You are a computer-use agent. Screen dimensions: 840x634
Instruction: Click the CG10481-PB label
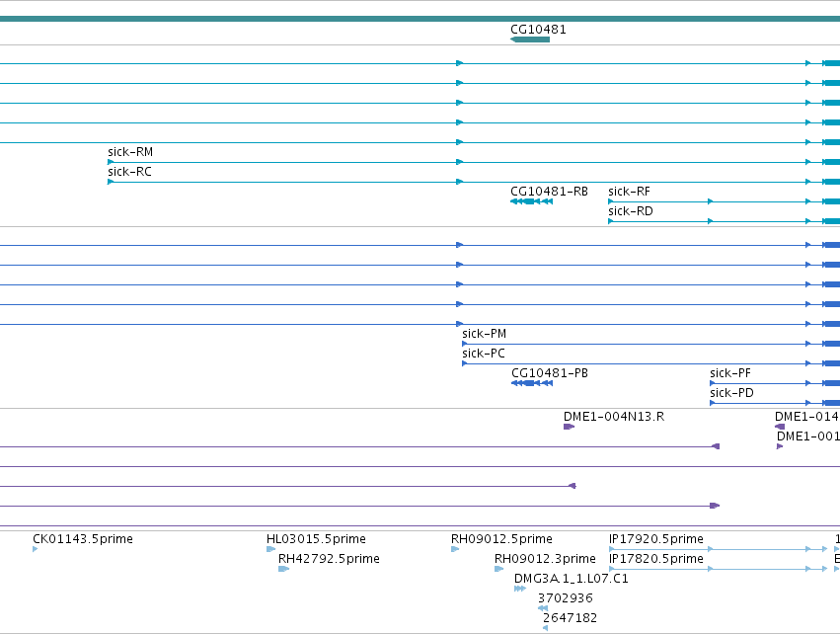[x=550, y=373]
